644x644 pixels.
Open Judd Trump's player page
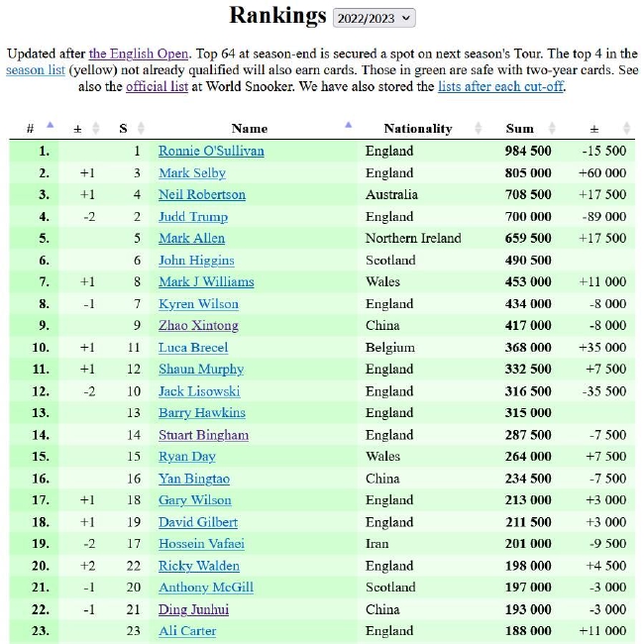[193, 217]
